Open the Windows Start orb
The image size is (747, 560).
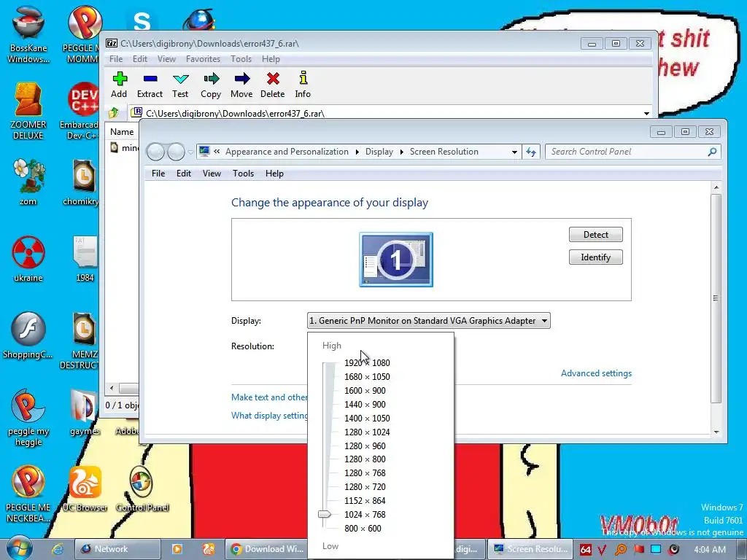(x=20, y=548)
